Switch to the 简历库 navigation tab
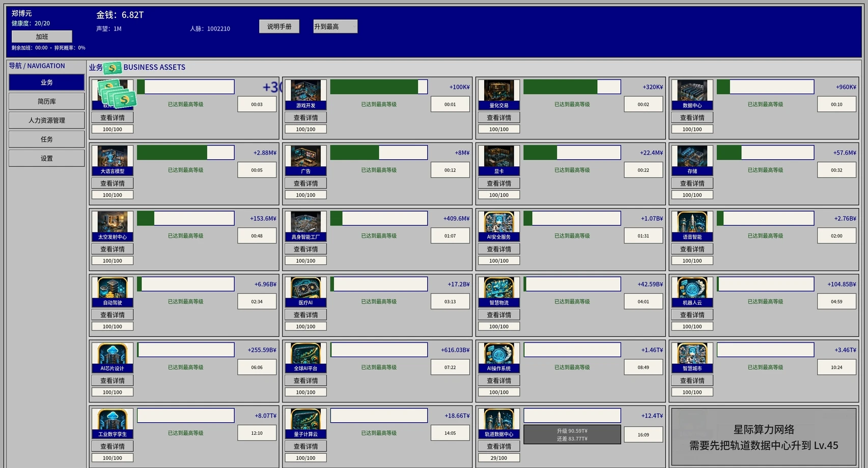 click(x=47, y=101)
